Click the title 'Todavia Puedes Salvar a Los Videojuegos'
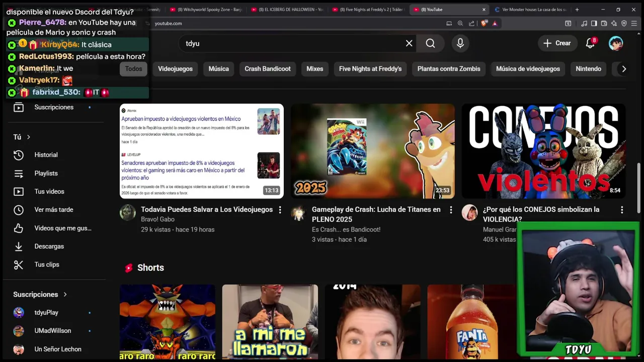 tap(207, 210)
